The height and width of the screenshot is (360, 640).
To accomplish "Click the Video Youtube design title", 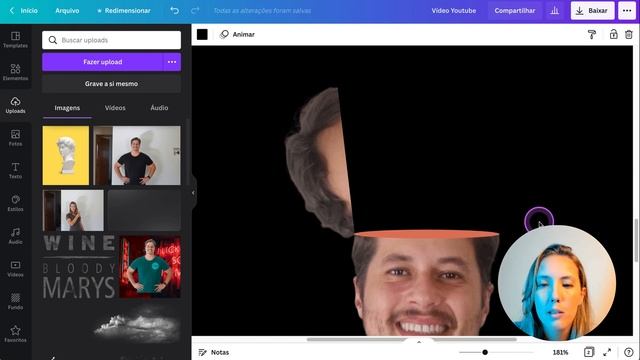I will pyautogui.click(x=453, y=11).
